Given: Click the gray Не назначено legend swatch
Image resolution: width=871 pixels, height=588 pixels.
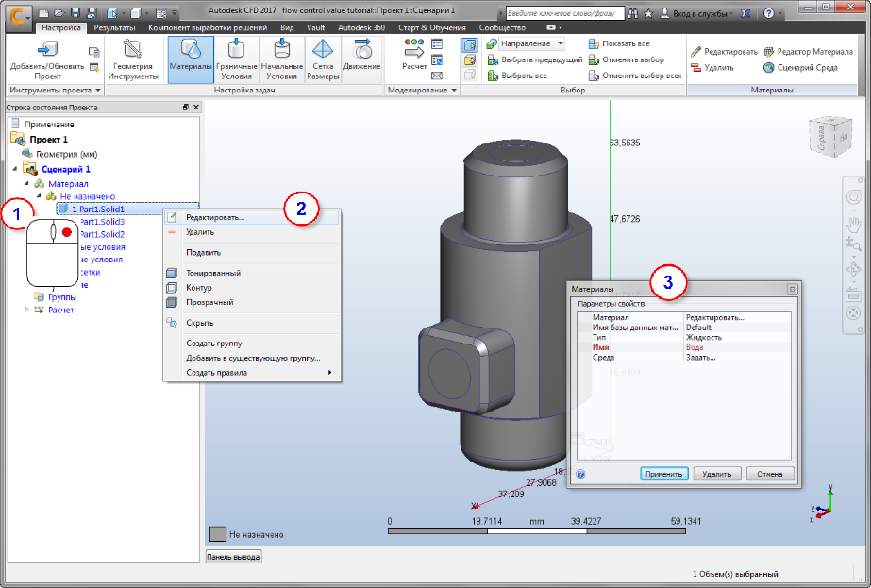Looking at the screenshot, I should (x=218, y=534).
